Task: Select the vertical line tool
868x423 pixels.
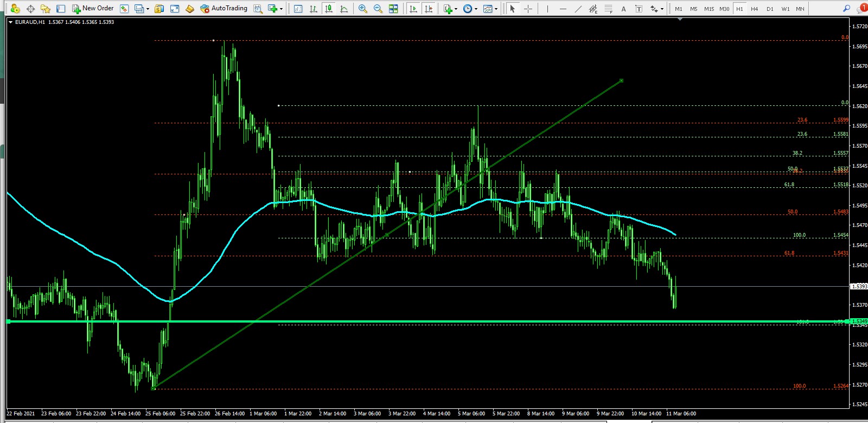Action: 547,9
